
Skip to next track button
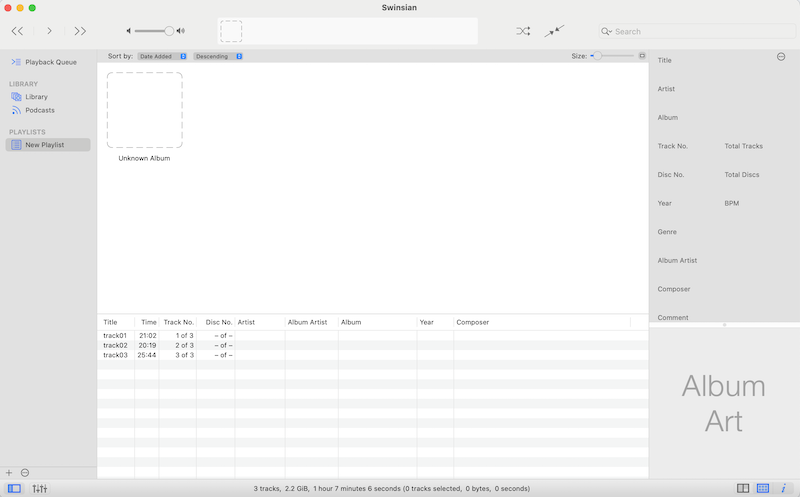click(80, 31)
